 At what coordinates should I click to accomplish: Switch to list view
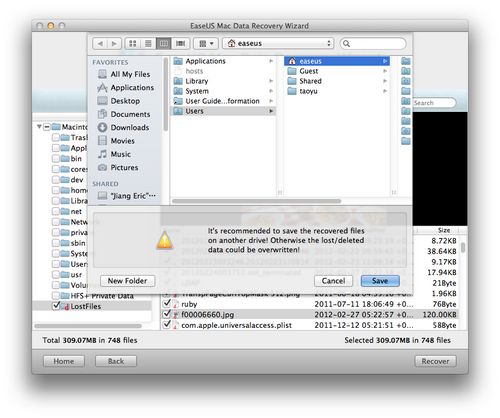pos(148,43)
